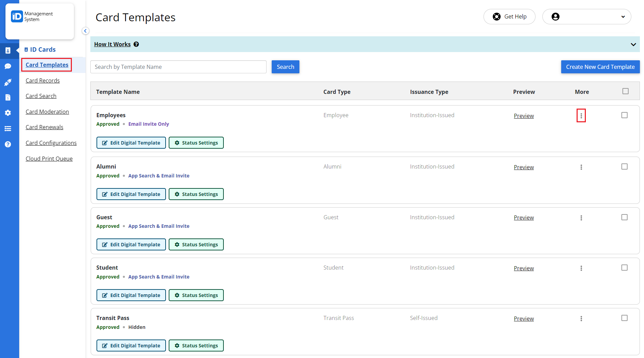Edit Digital Template for Guest
Viewport: 644px width, 358px height.
tap(131, 245)
